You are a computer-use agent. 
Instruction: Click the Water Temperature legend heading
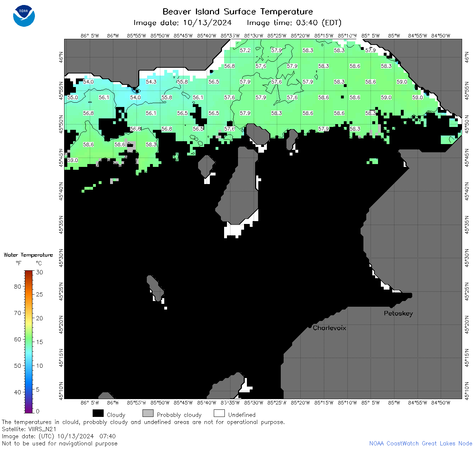[x=29, y=255]
